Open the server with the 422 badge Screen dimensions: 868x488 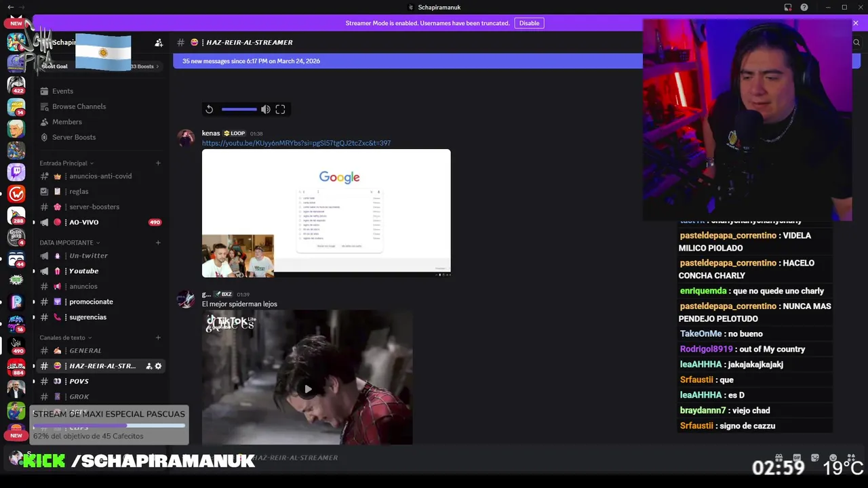pyautogui.click(x=16, y=85)
